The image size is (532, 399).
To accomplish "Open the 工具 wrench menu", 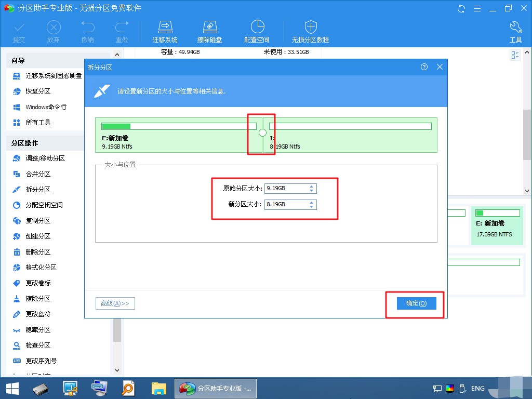I will pyautogui.click(x=515, y=31).
